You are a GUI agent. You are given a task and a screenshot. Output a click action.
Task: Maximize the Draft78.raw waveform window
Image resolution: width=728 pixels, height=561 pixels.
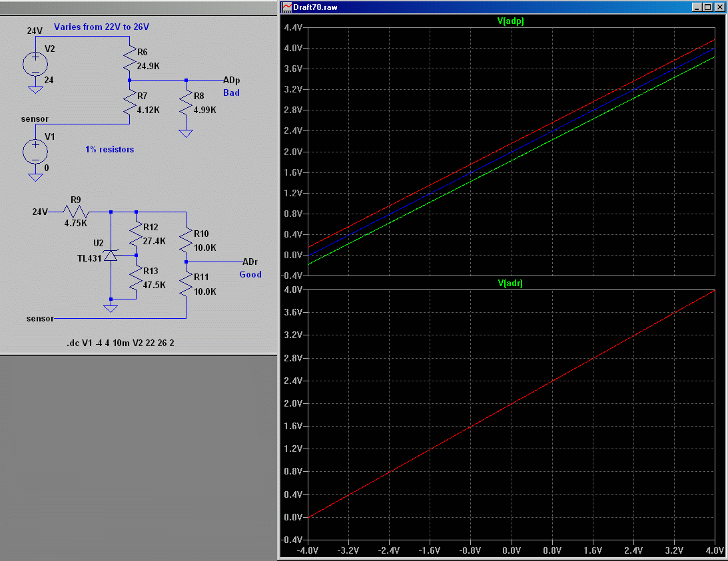707,7
